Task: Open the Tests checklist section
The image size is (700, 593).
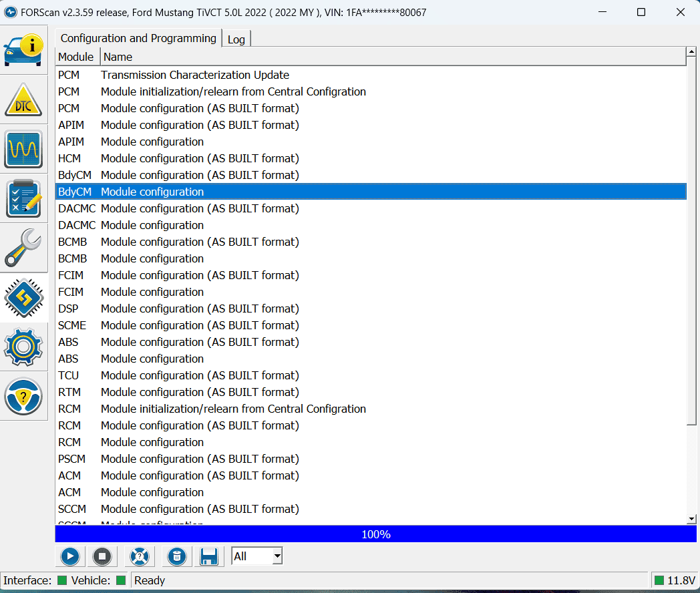Action: [23, 198]
